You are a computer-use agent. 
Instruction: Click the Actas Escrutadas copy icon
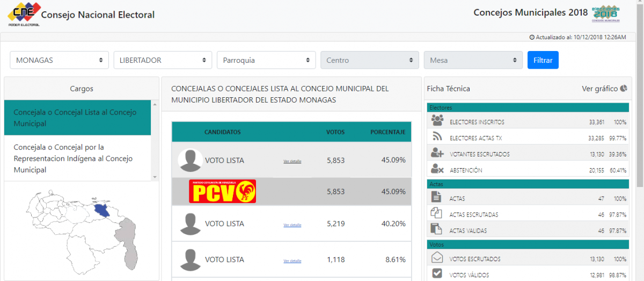437,213
